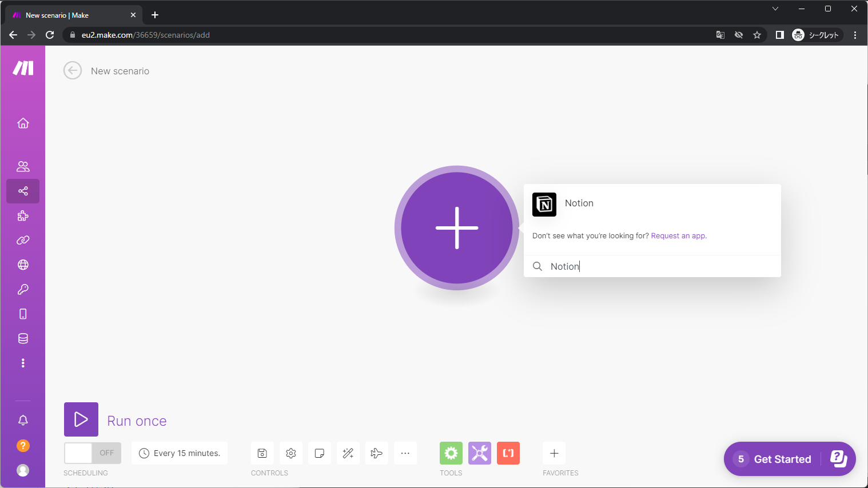868x488 pixels.
Task: Open the Scenarios share icon in the sidebar
Action: pos(23,191)
